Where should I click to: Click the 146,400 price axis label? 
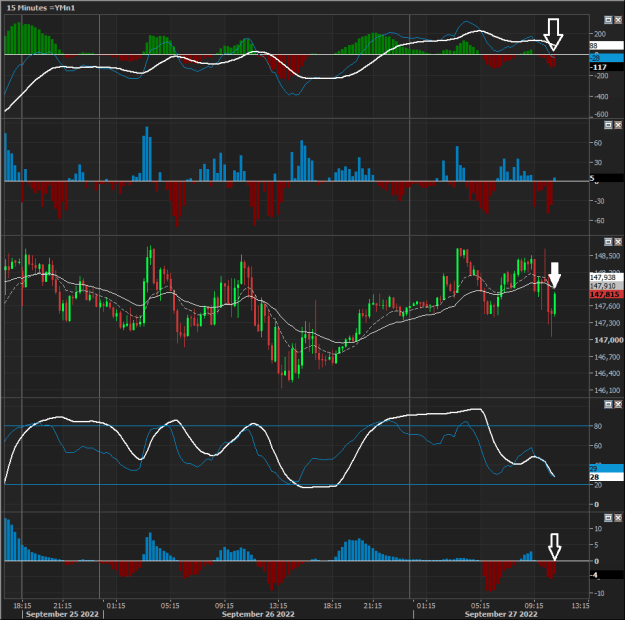(x=607, y=374)
